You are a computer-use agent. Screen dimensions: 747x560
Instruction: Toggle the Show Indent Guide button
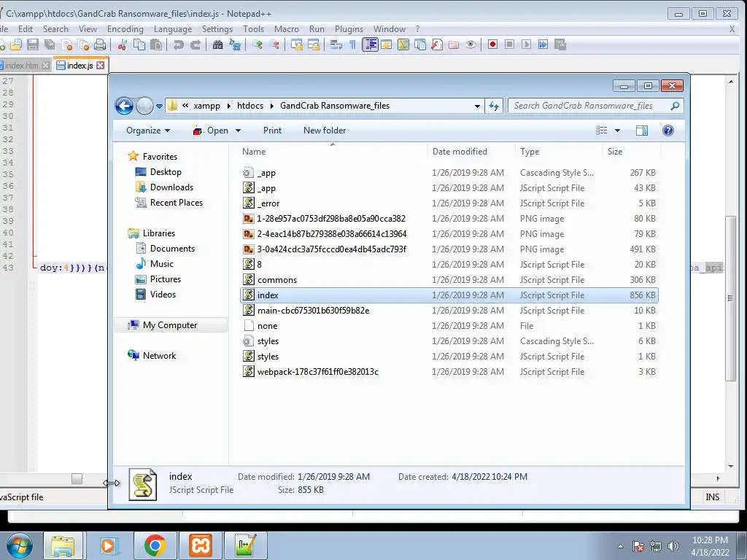point(370,44)
